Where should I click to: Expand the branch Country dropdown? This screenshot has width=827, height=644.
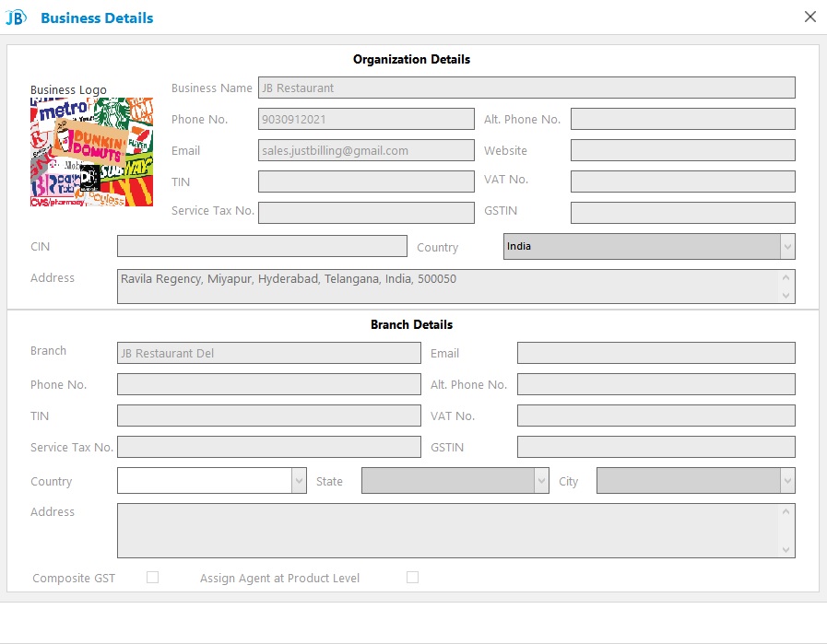pyautogui.click(x=212, y=481)
